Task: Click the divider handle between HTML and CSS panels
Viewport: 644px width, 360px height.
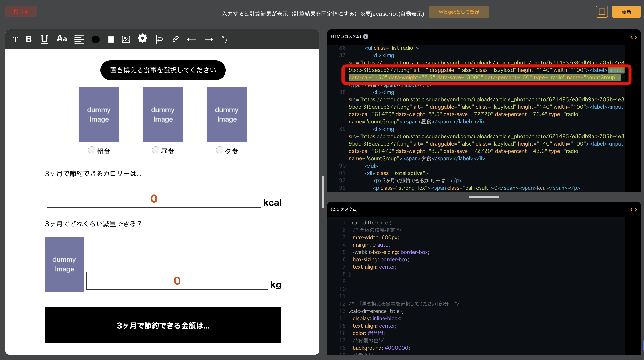Action: pyautogui.click(x=484, y=197)
